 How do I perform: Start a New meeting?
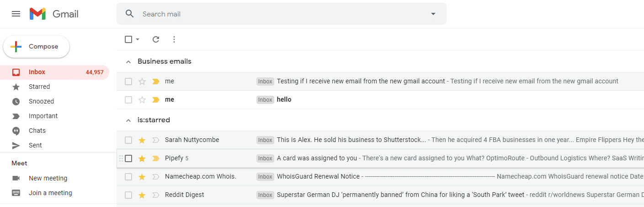pos(48,178)
